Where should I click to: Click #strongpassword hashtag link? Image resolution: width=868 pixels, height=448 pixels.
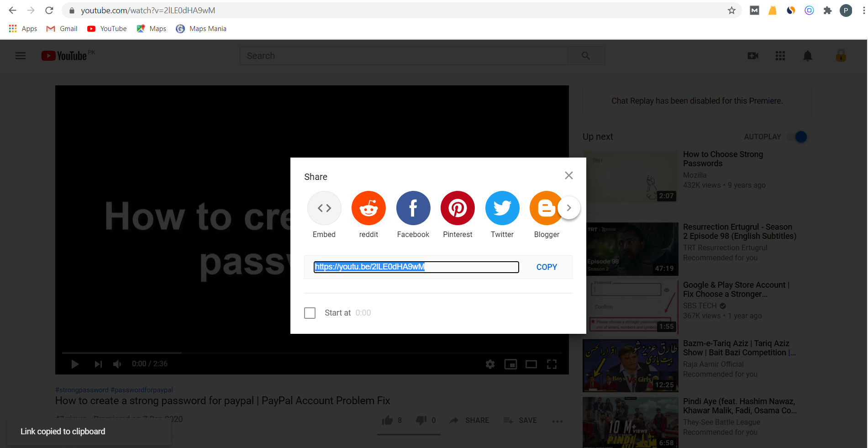pyautogui.click(x=82, y=390)
